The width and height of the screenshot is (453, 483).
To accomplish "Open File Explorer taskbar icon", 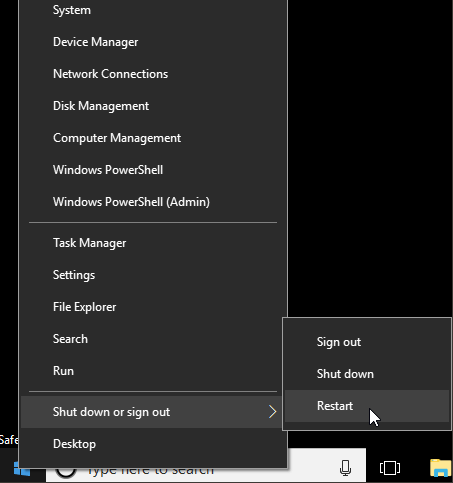I will 441,468.
